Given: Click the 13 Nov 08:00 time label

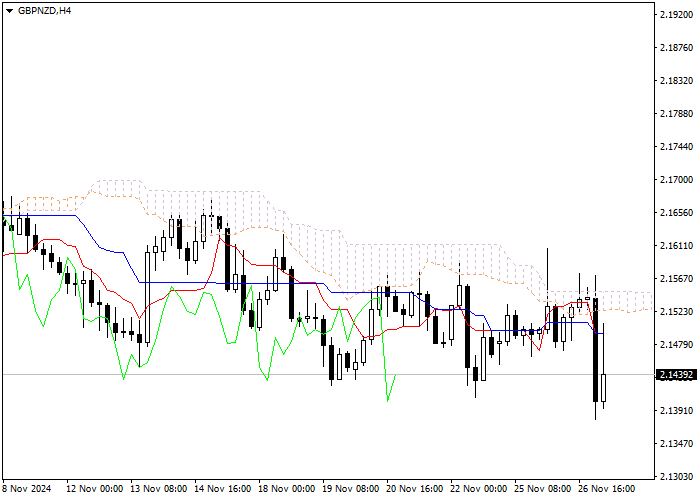Looking at the screenshot, I should [x=158, y=489].
